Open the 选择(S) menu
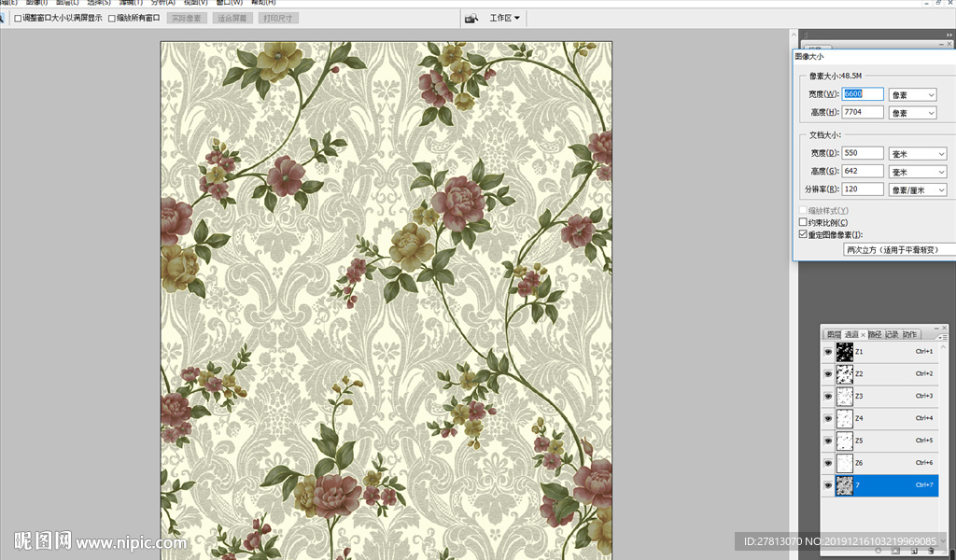The height and width of the screenshot is (560, 956). point(99,3)
